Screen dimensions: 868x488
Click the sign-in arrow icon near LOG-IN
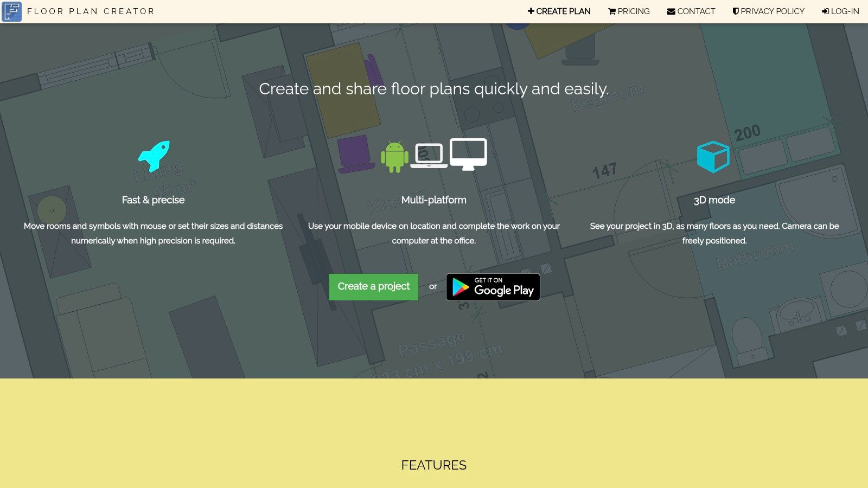(825, 11)
